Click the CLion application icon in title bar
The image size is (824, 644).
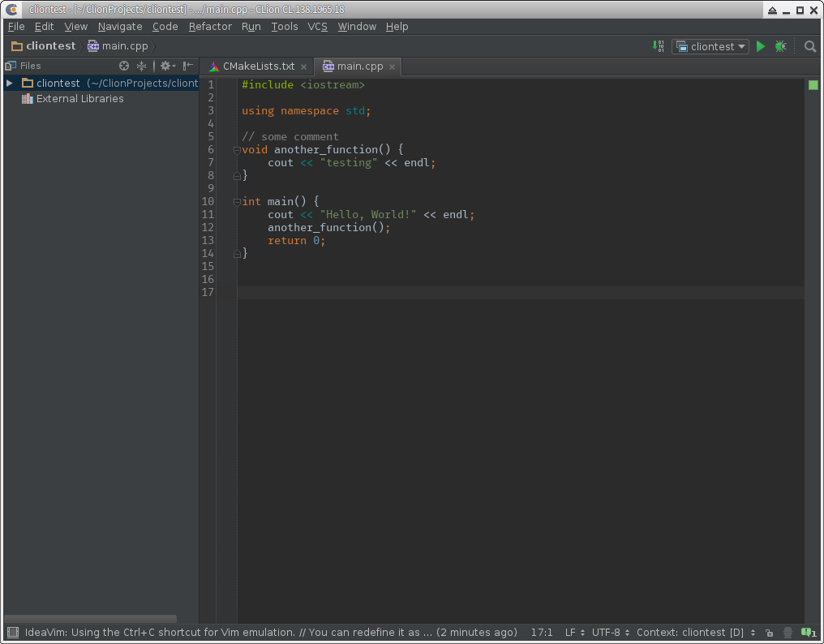[11, 10]
